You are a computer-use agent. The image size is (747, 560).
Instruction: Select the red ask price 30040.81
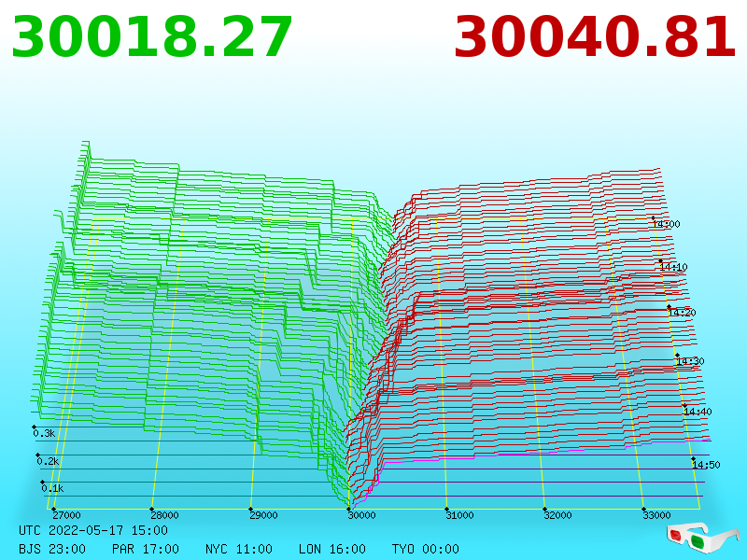(595, 37)
